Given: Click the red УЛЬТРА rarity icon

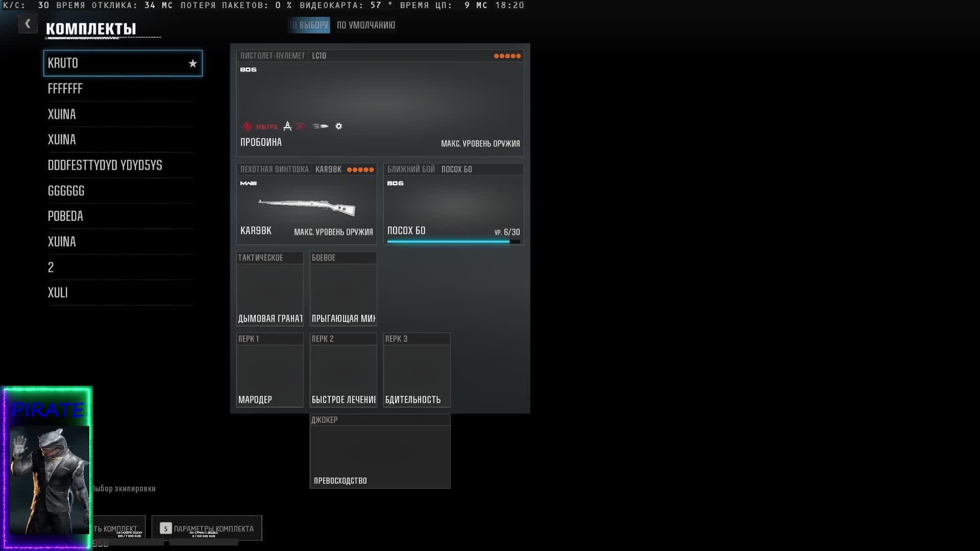Looking at the screenshot, I should coord(248,126).
